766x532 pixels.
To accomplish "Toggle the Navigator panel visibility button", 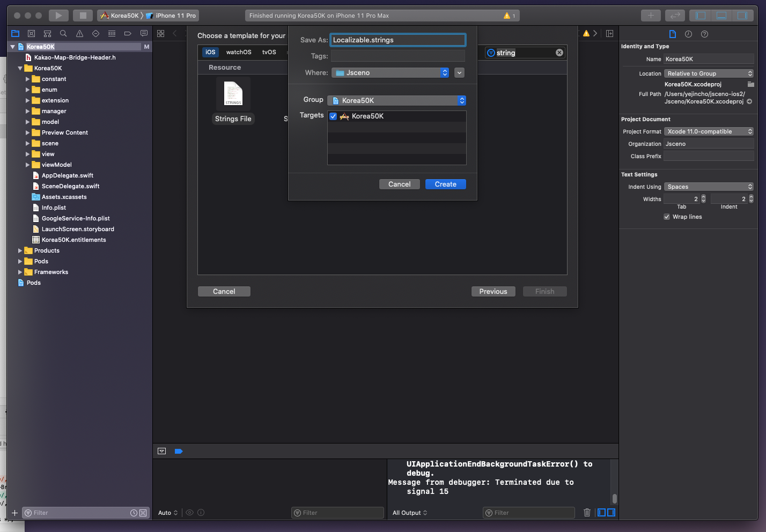I will (x=701, y=16).
